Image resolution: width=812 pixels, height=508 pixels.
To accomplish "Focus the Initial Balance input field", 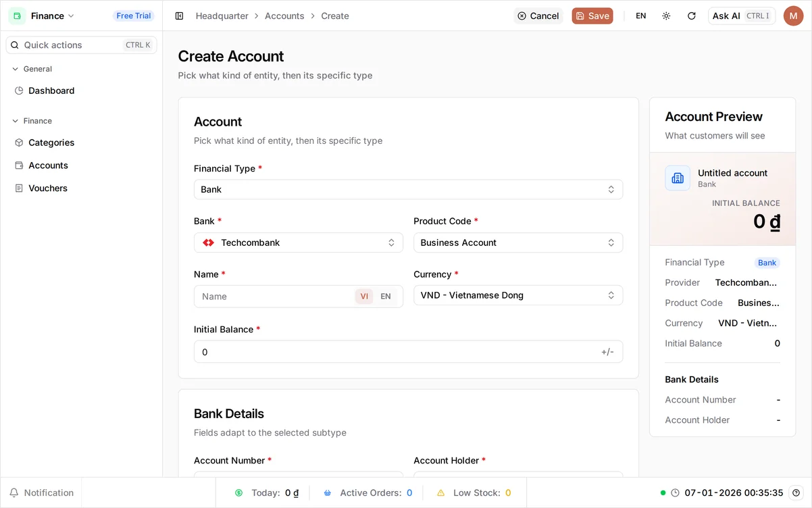I will [408, 352].
